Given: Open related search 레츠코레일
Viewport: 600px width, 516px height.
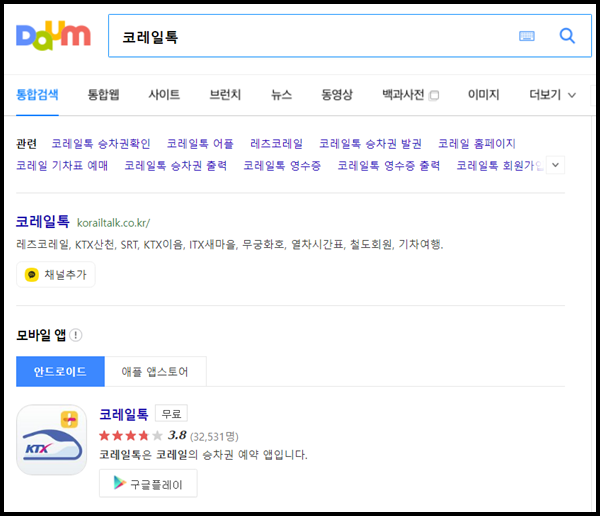Looking at the screenshot, I should (x=276, y=144).
